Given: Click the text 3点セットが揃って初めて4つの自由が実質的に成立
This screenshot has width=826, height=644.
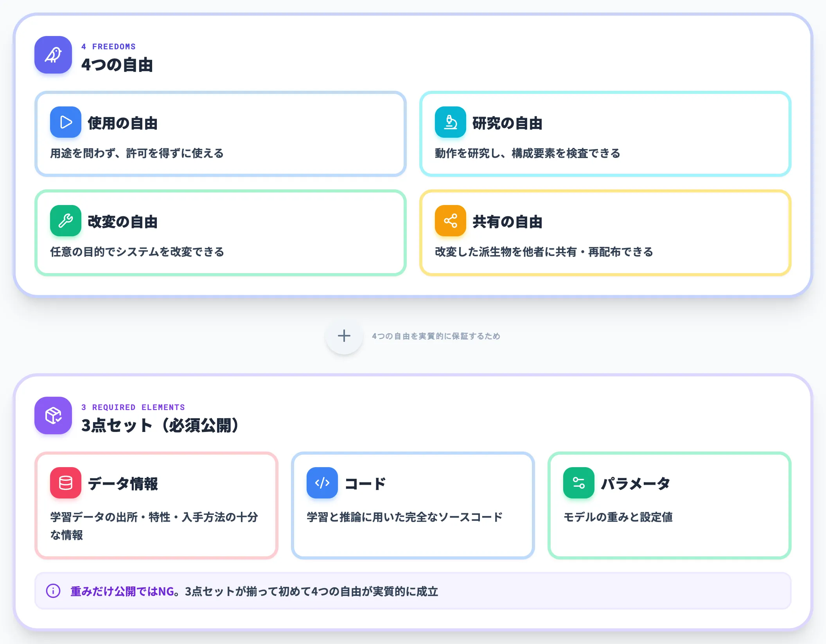Looking at the screenshot, I should click(x=311, y=591).
